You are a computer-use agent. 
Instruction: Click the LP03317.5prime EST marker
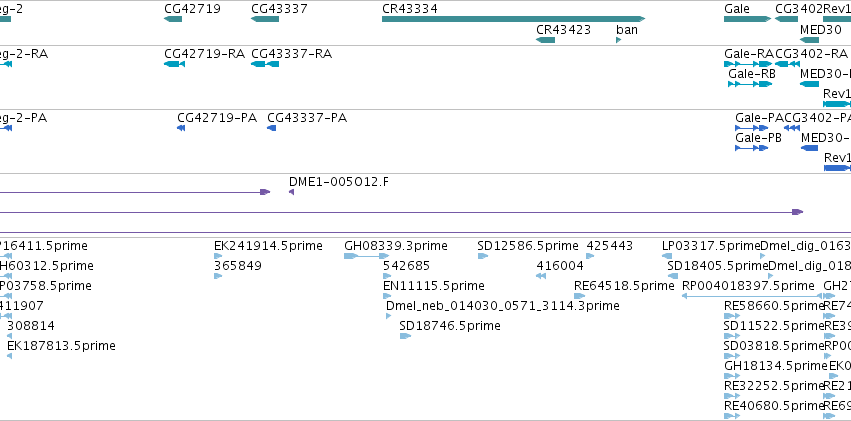(x=667, y=256)
